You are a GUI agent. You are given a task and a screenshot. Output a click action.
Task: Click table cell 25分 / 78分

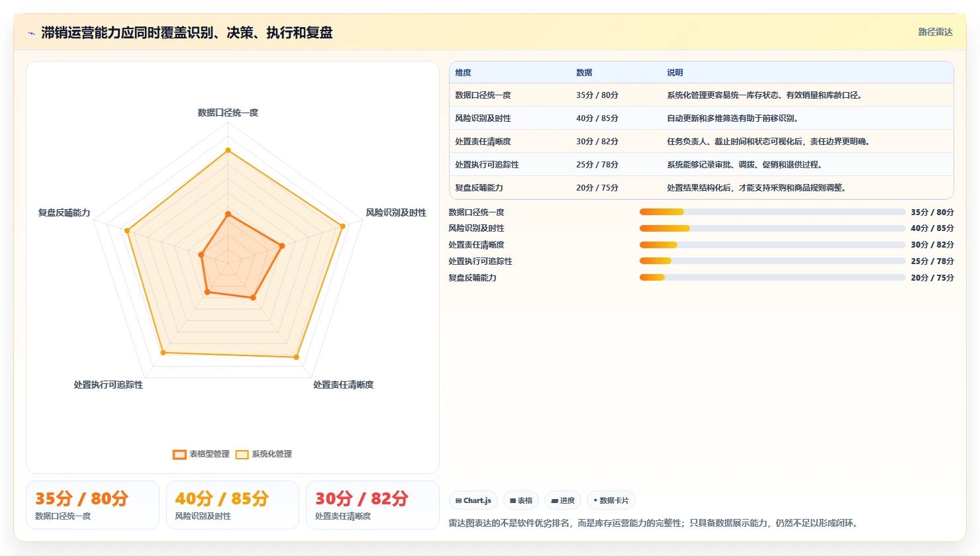597,165
